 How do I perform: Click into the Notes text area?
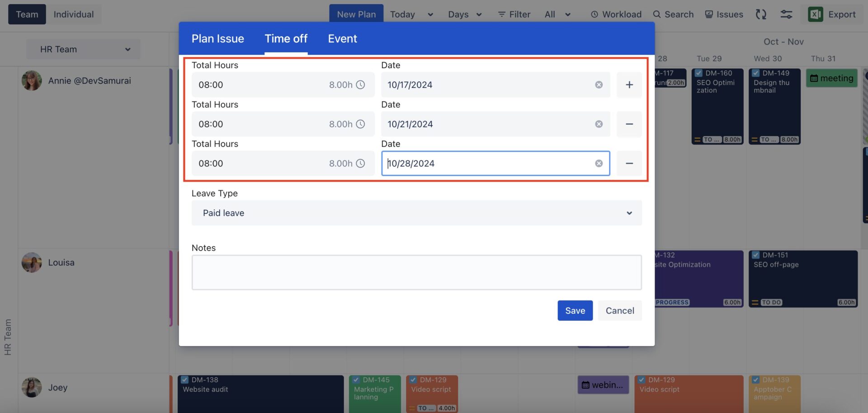416,272
